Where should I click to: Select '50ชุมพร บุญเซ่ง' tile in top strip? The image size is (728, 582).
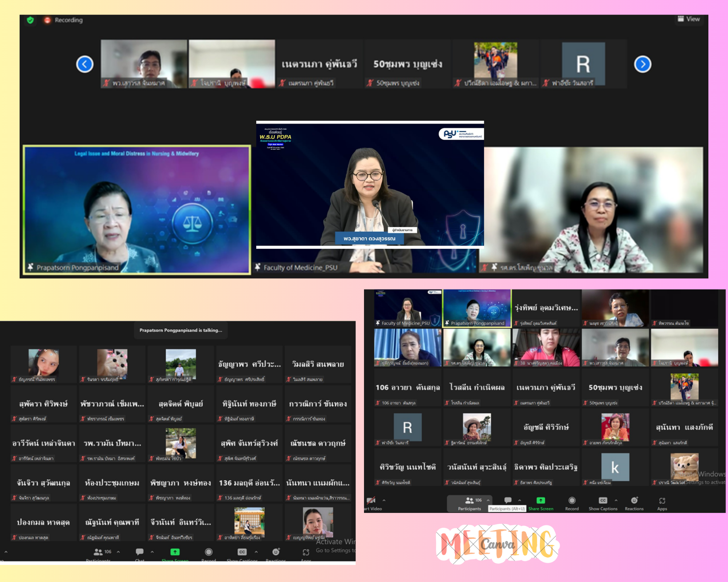(408, 64)
